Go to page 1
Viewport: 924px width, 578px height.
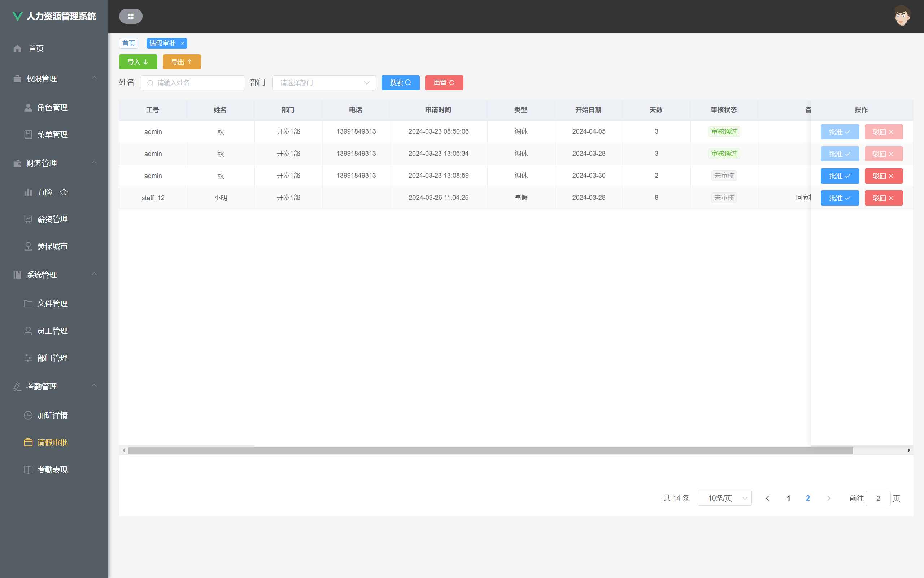tap(788, 498)
